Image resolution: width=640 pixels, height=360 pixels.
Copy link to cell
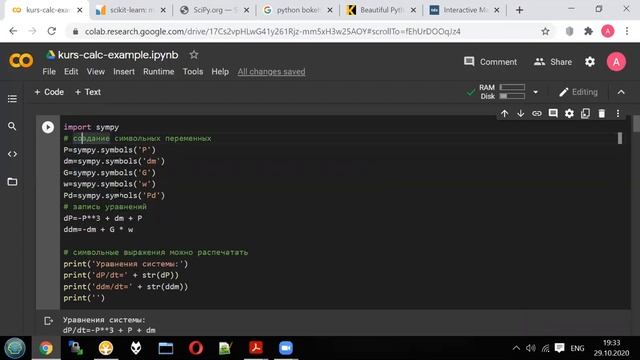click(537, 113)
